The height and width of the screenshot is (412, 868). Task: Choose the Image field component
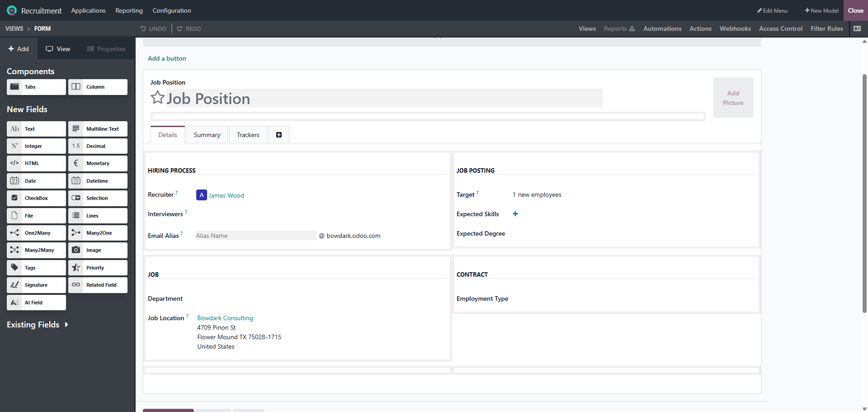98,250
